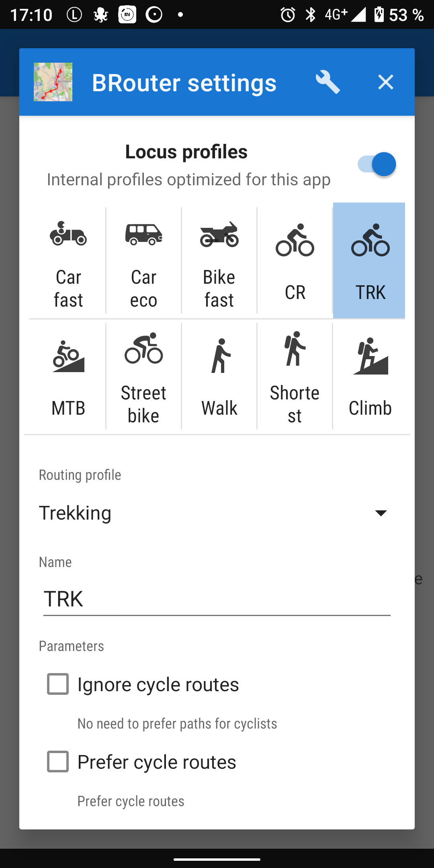
Task: Open the wrench tools icon
Action: (x=328, y=82)
